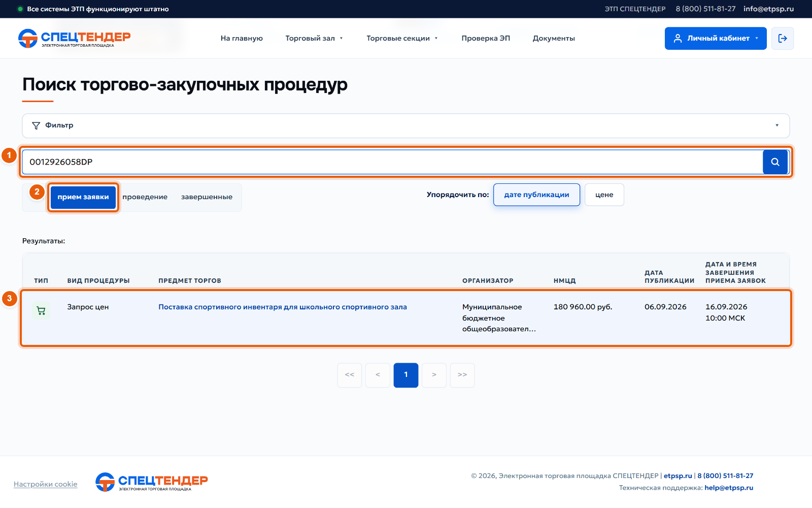Go to last page button >>

click(462, 375)
